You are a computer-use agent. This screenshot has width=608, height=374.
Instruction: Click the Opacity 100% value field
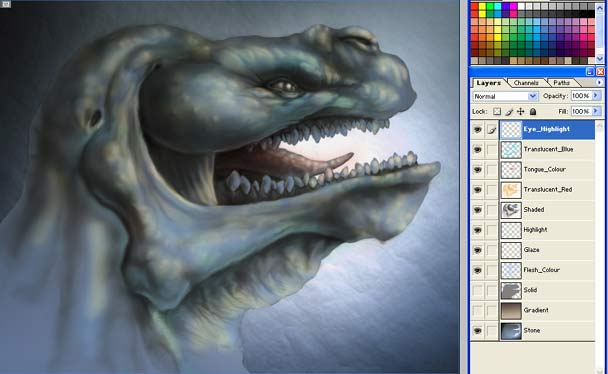(x=581, y=96)
